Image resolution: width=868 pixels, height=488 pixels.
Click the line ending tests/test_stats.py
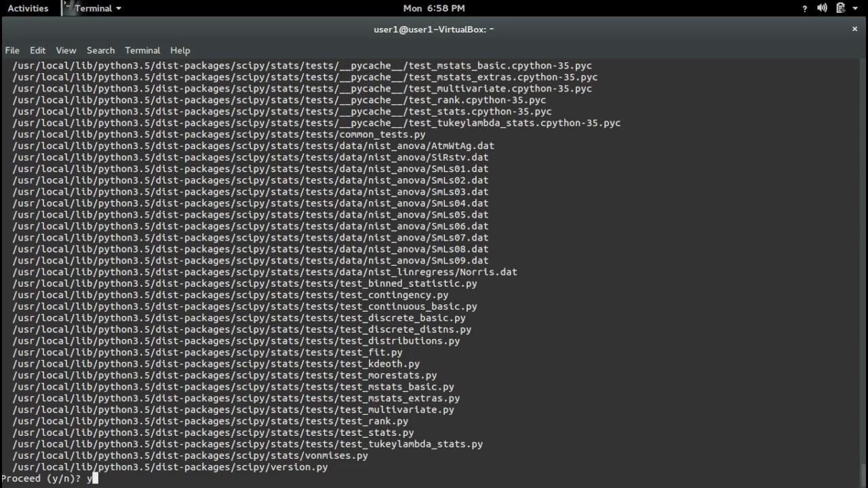point(213,433)
